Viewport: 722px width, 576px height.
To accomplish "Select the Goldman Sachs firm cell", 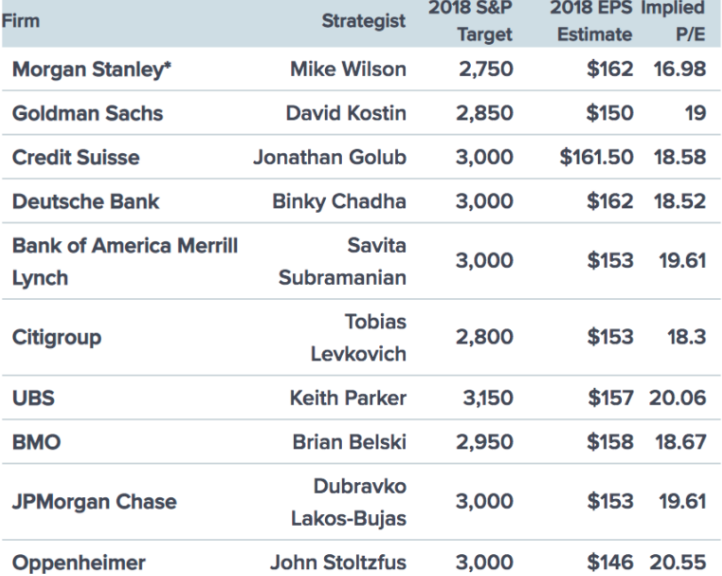I will 86,114.
